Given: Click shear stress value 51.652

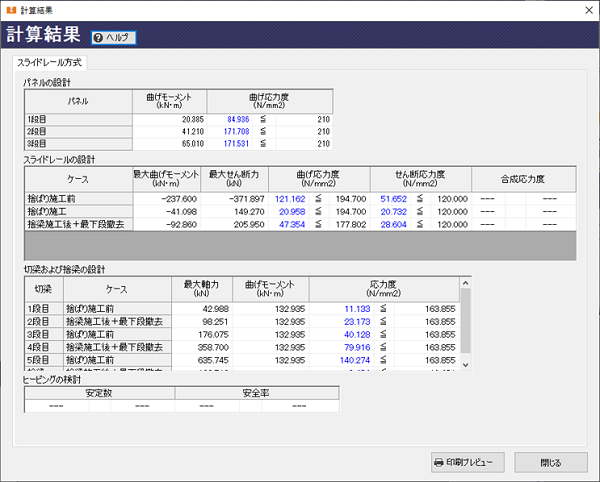Looking at the screenshot, I should 393,199.
